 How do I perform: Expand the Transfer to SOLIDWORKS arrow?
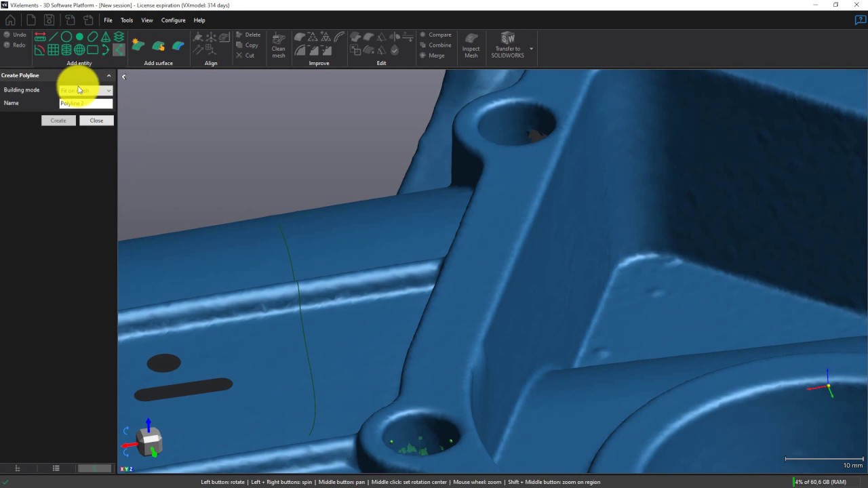click(x=531, y=49)
